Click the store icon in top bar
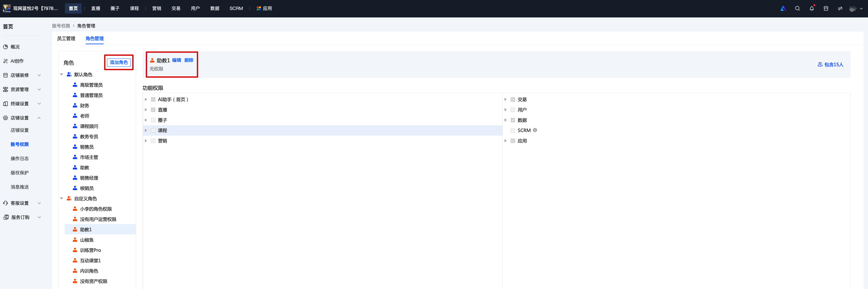Screen dimensions: 868x289 click(826, 8)
